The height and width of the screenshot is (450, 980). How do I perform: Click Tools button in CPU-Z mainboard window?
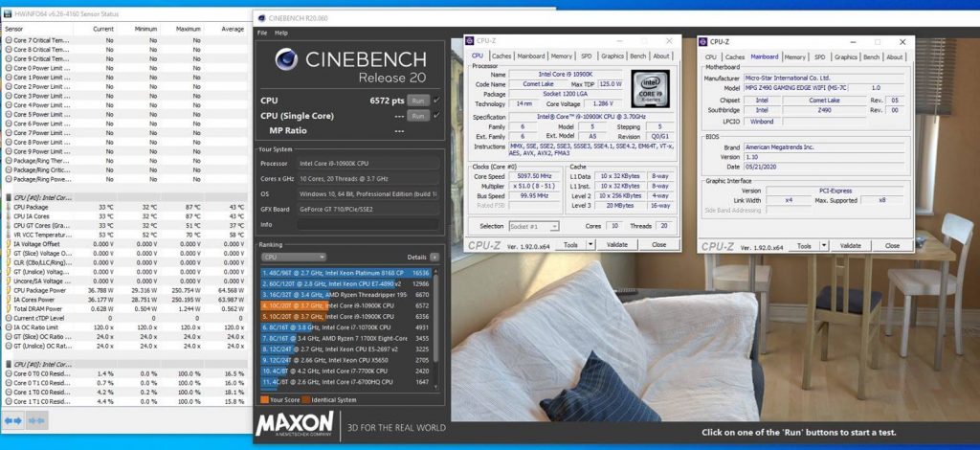pyautogui.click(x=804, y=246)
